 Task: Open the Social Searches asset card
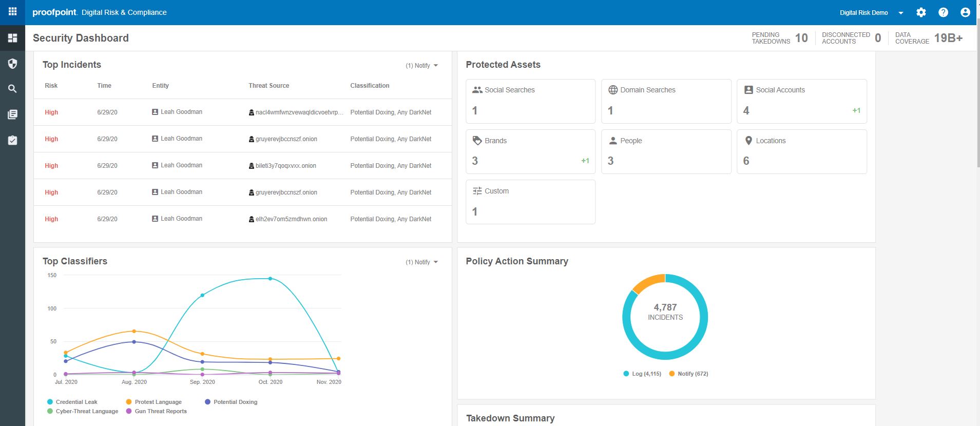pyautogui.click(x=530, y=101)
